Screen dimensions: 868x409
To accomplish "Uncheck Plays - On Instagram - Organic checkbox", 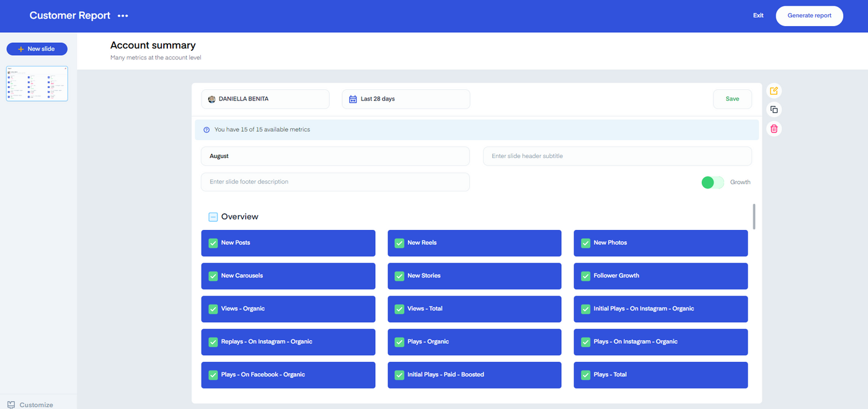I will pos(585,341).
